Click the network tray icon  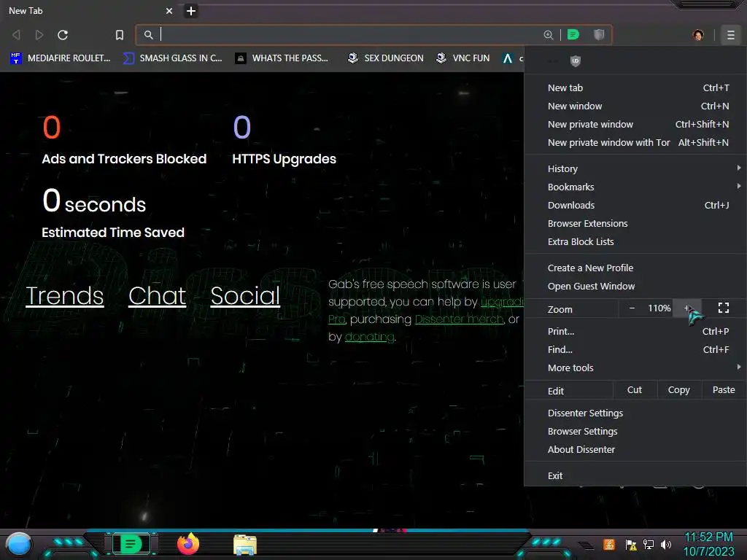(648, 544)
